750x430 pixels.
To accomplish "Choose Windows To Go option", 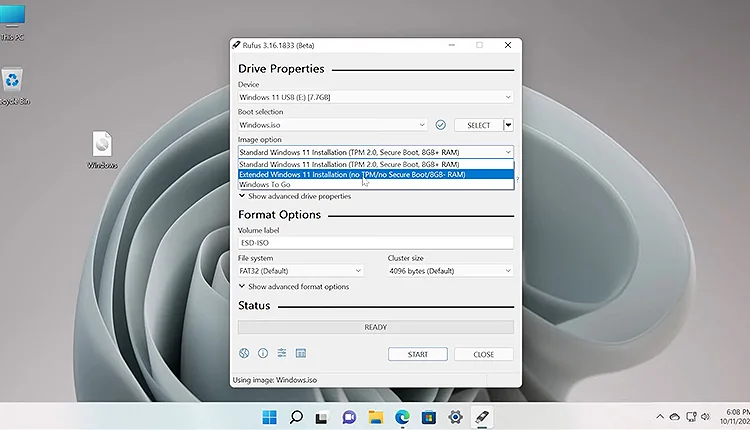I will coord(376,184).
